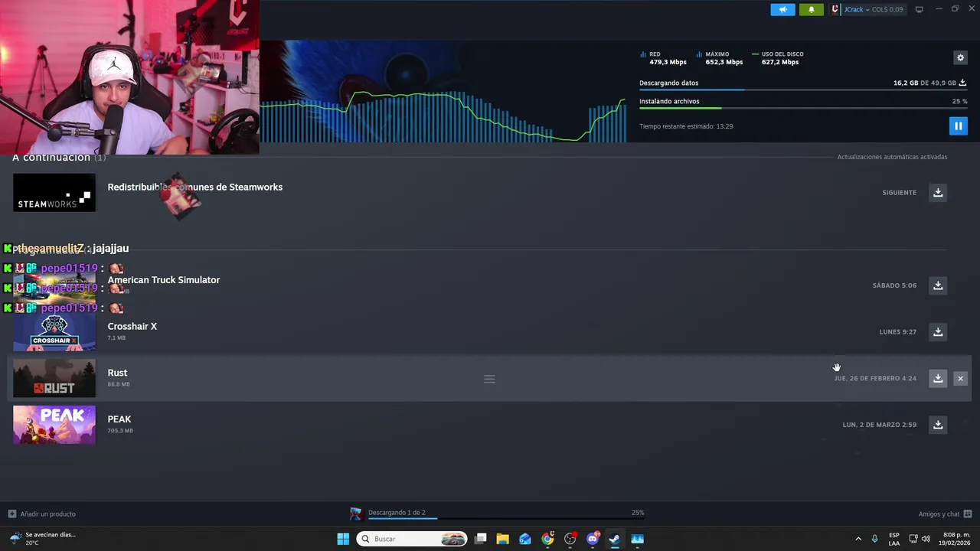Image resolution: width=980 pixels, height=551 pixels.
Task: Click the LUN, 2 DE MARZO 2:59 time
Action: click(879, 425)
